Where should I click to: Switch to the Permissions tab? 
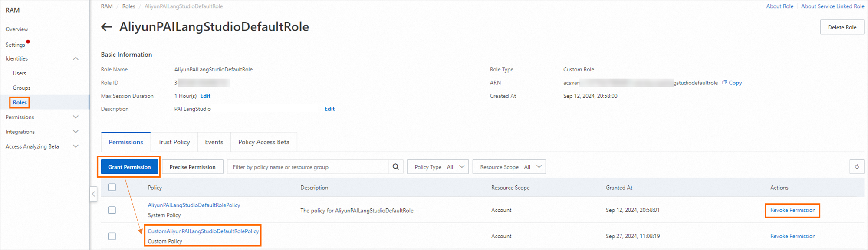tap(126, 142)
